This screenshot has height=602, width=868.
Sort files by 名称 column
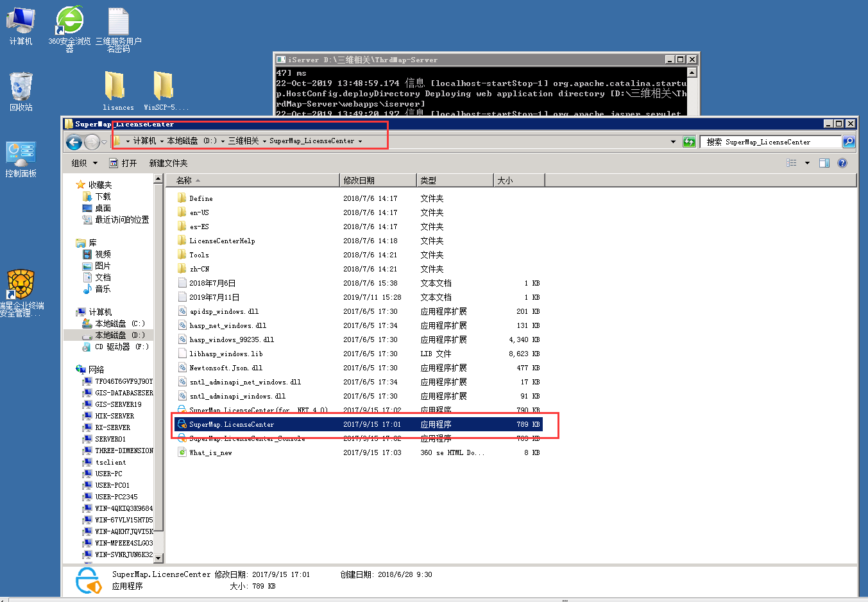click(253, 180)
